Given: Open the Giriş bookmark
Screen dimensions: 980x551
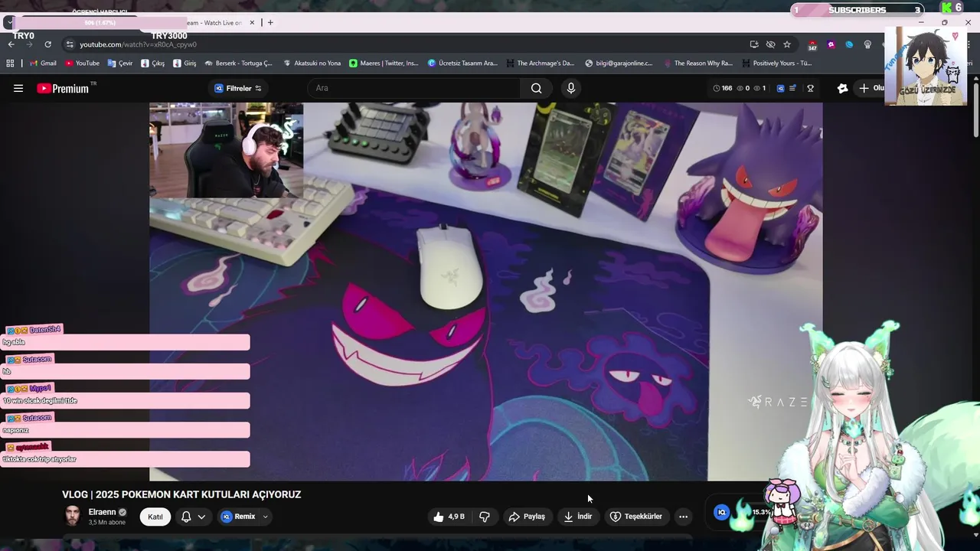Looking at the screenshot, I should [185, 64].
